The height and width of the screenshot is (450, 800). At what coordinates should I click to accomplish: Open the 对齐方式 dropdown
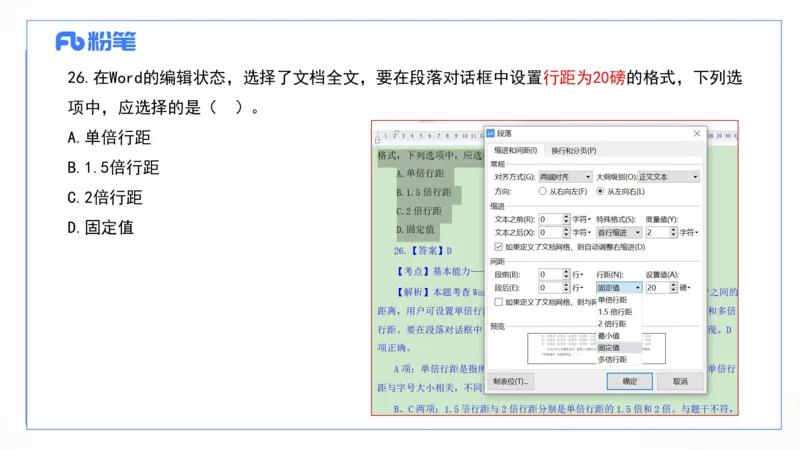[565, 177]
